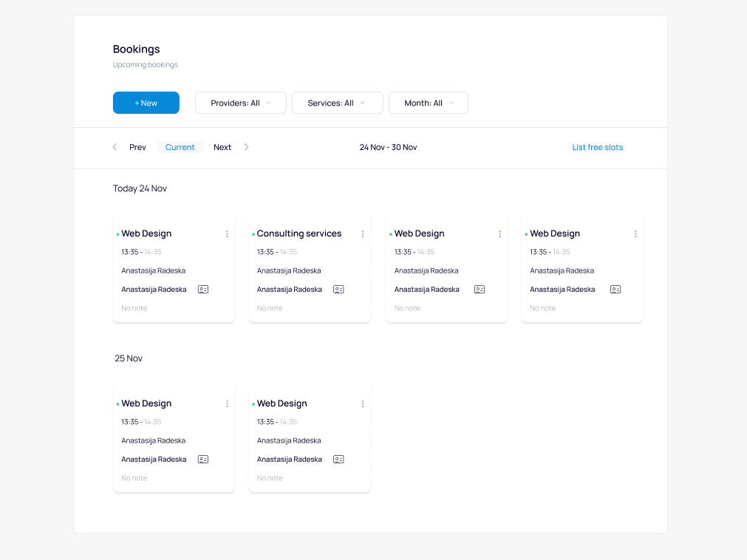Image resolution: width=747 pixels, height=560 pixels.
Task: Open the Month: All filter dropdown
Action: pyautogui.click(x=428, y=103)
